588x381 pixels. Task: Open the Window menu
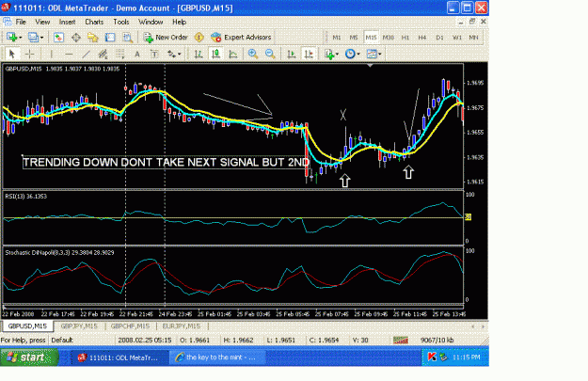pyautogui.click(x=151, y=22)
